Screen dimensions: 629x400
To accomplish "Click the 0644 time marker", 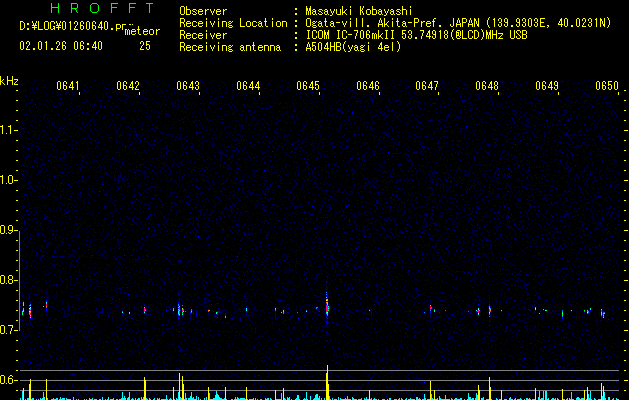I will [248, 86].
